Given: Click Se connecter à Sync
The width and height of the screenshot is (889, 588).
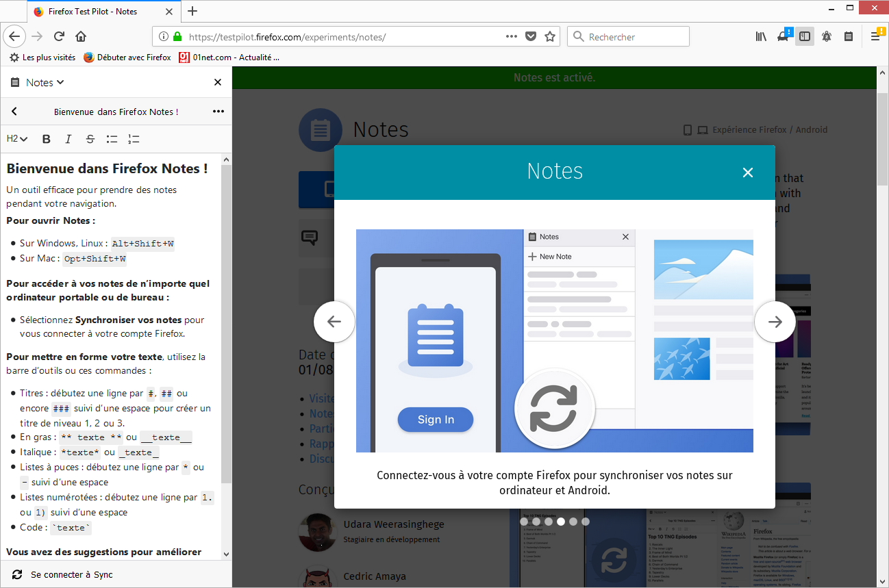Looking at the screenshot, I should (72, 574).
